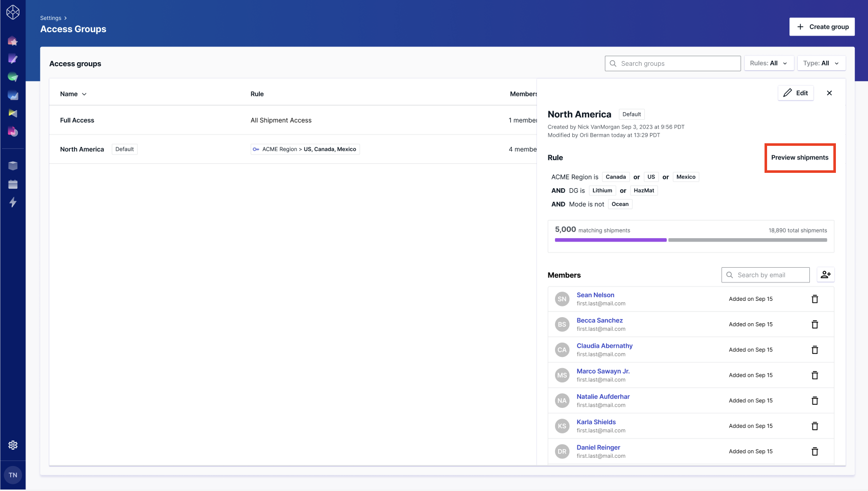Open Sean Nelson's profile link

[x=595, y=295]
